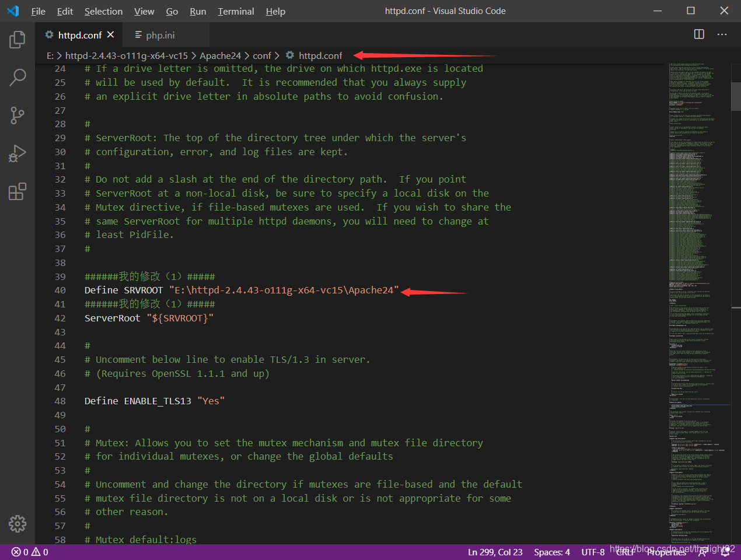741x560 pixels.
Task: Open the Search view in the activity bar
Action: coord(18,77)
